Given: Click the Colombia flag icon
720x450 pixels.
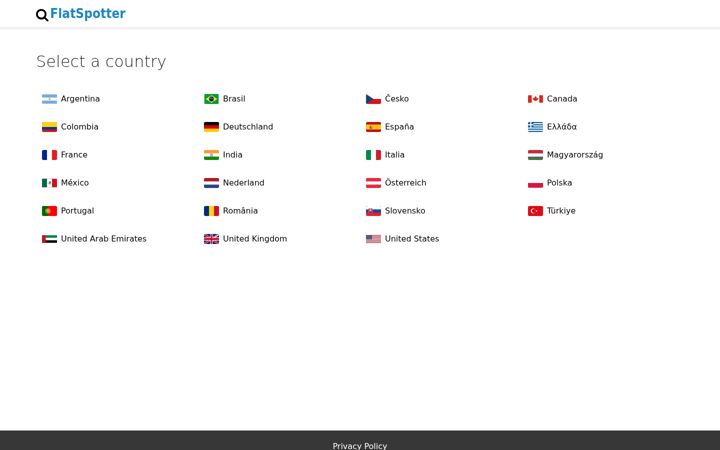Looking at the screenshot, I should coord(50,127).
